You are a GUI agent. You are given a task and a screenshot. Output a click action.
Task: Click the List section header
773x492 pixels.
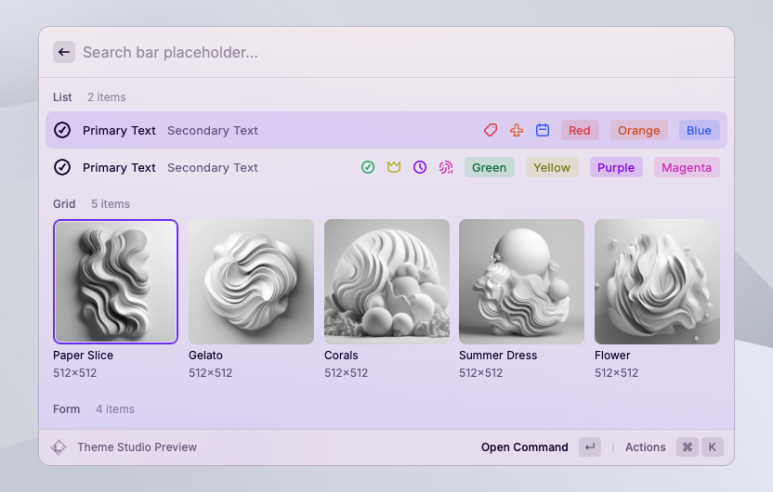[63, 97]
